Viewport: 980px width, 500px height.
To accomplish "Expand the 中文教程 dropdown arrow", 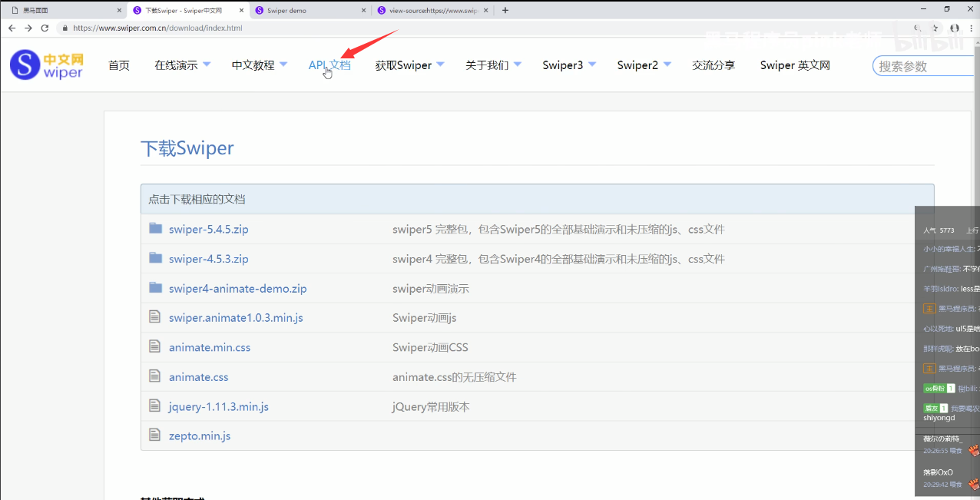I will (283, 65).
